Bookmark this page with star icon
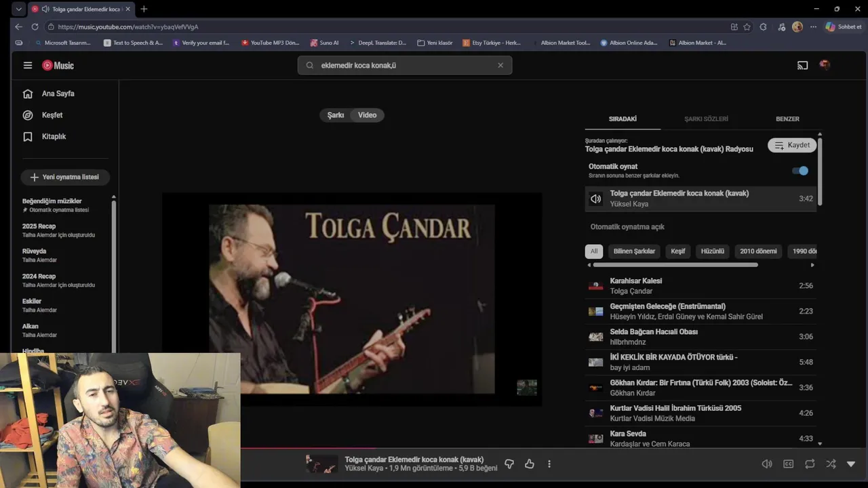Viewport: 868px width, 488px height. pyautogui.click(x=747, y=26)
